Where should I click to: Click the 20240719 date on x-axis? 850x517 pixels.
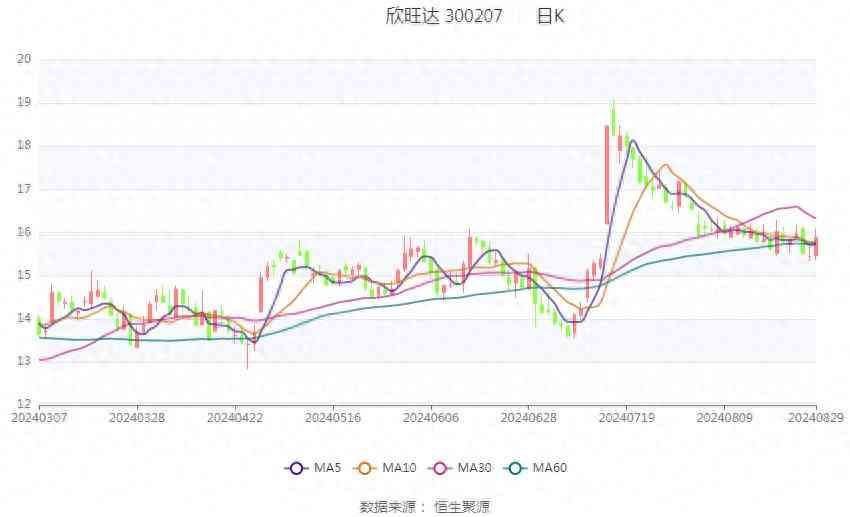626,416
